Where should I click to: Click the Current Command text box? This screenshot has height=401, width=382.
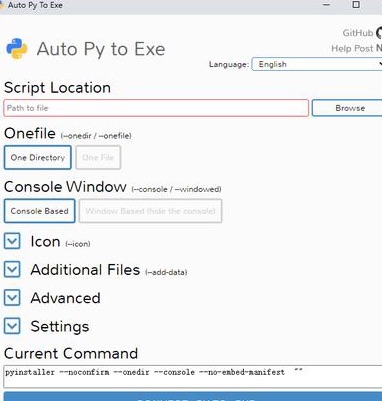click(x=193, y=377)
